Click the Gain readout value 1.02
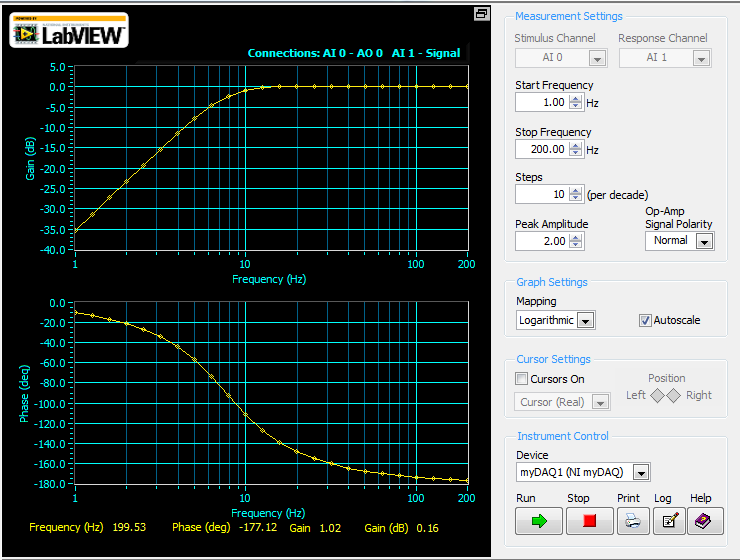Screen dimensions: 740x560 (330, 528)
